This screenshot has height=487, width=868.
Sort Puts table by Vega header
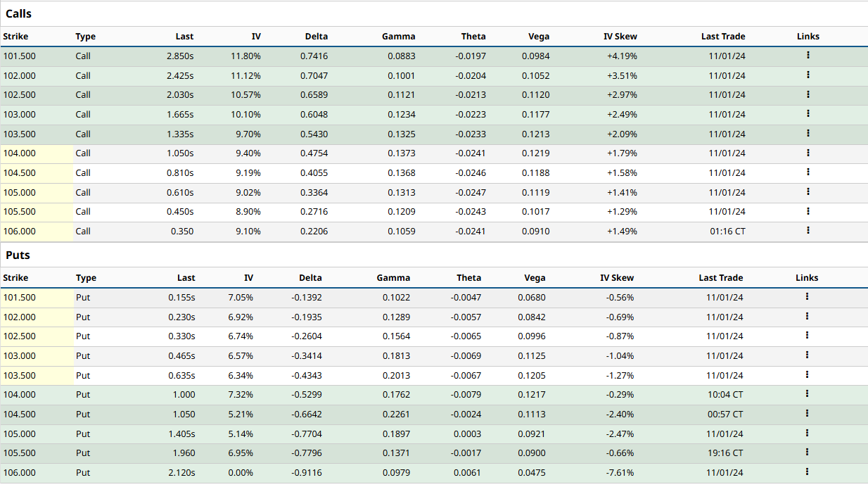point(534,278)
